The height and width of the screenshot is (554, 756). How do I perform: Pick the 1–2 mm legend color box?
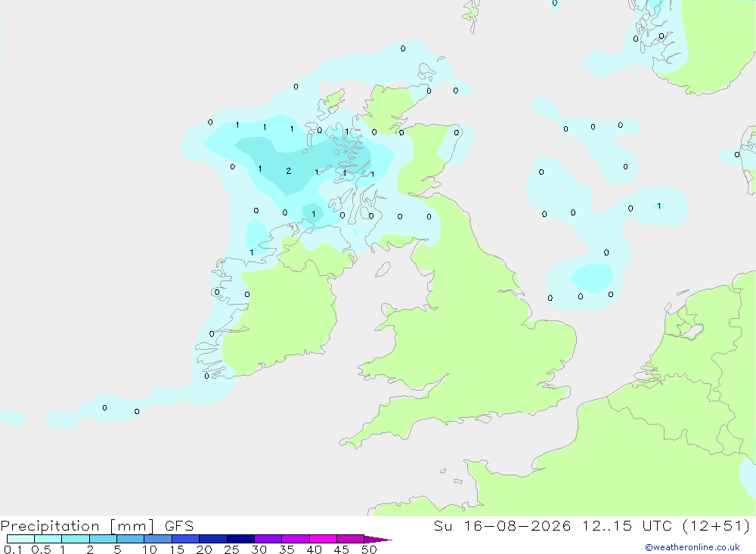point(76,539)
